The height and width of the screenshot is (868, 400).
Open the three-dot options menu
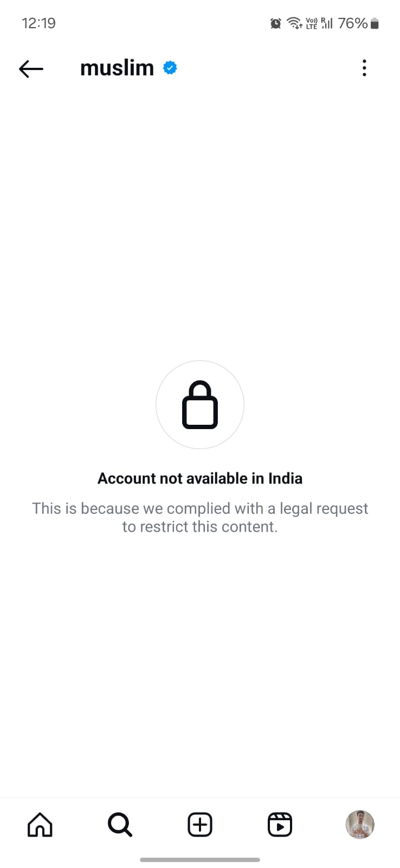point(364,68)
